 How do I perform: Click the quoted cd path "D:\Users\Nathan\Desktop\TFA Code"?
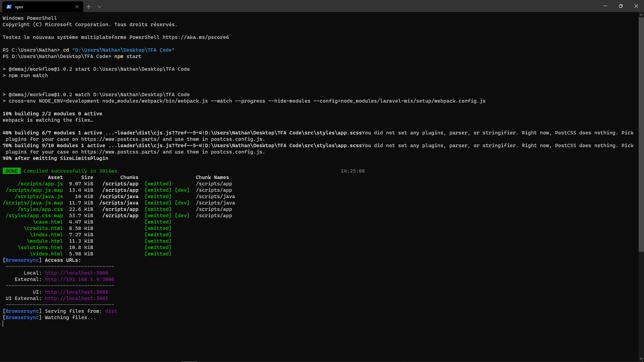[123, 50]
